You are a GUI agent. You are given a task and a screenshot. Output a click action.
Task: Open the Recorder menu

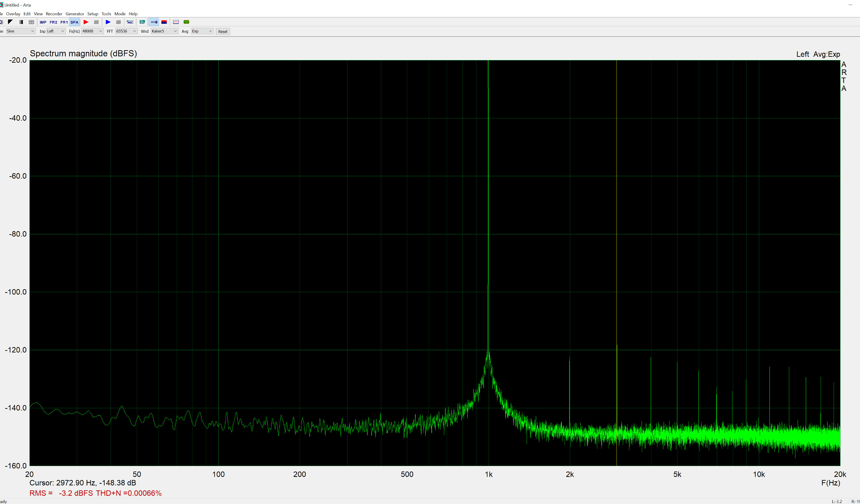pos(54,14)
